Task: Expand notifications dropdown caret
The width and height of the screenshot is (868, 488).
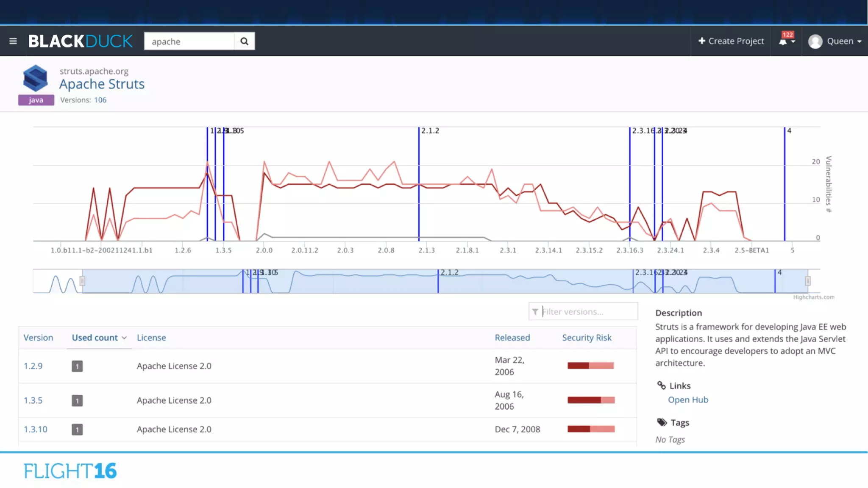Action: click(793, 42)
